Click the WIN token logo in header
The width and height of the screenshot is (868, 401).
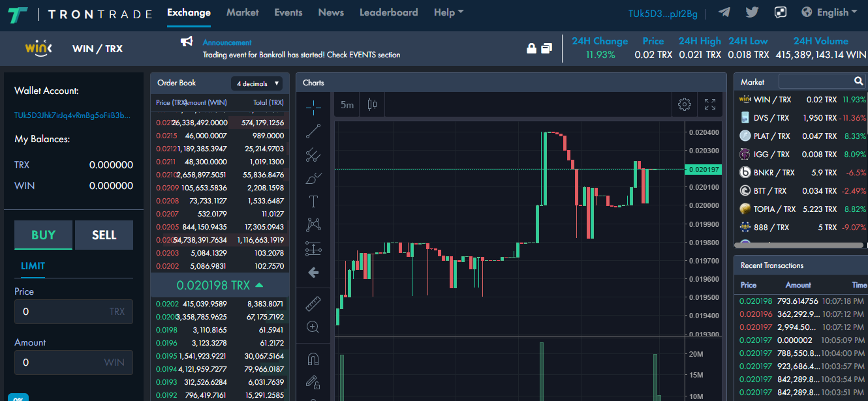pos(39,48)
